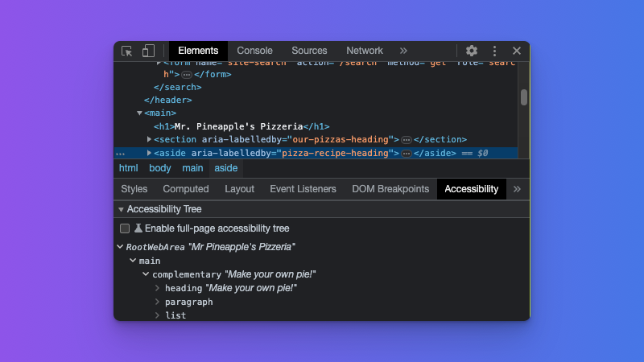The width and height of the screenshot is (644, 362).
Task: Expand the collapsed form element ellipsis
Action: coord(187,74)
